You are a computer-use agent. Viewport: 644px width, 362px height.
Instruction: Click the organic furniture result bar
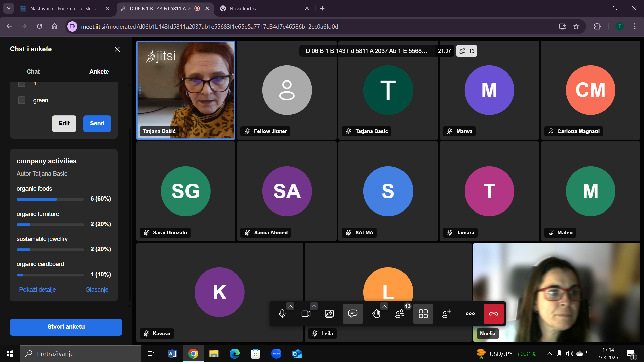(x=50, y=225)
